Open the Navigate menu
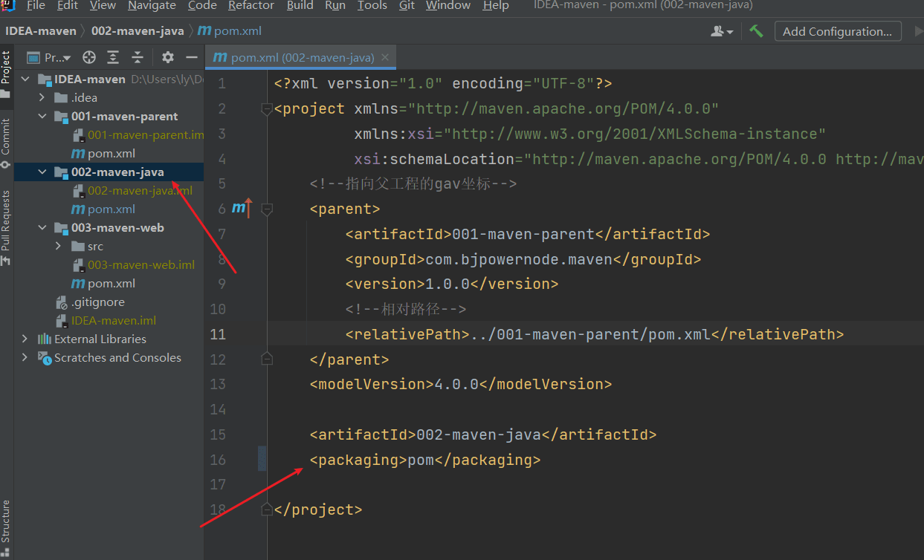This screenshot has height=560, width=924. pyautogui.click(x=152, y=6)
